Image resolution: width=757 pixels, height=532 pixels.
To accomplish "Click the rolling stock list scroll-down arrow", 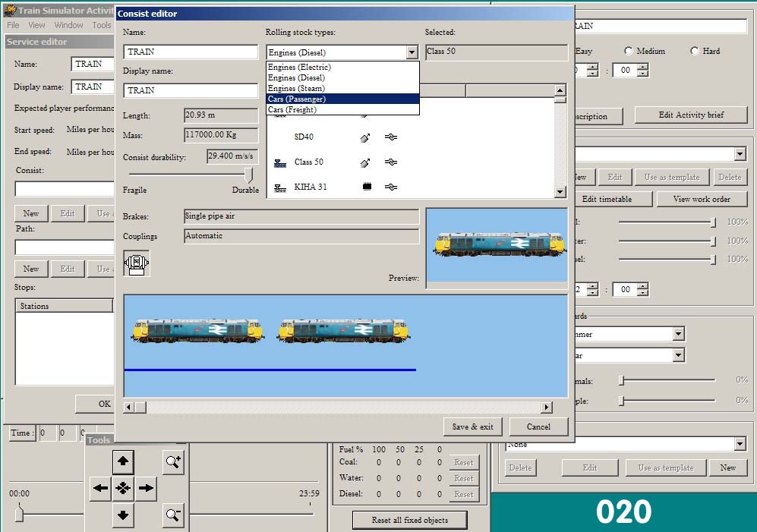I will pos(560,192).
